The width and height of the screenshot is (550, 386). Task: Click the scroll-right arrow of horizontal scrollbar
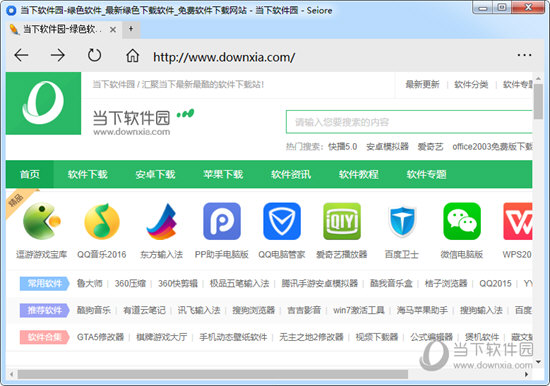[x=526, y=374]
